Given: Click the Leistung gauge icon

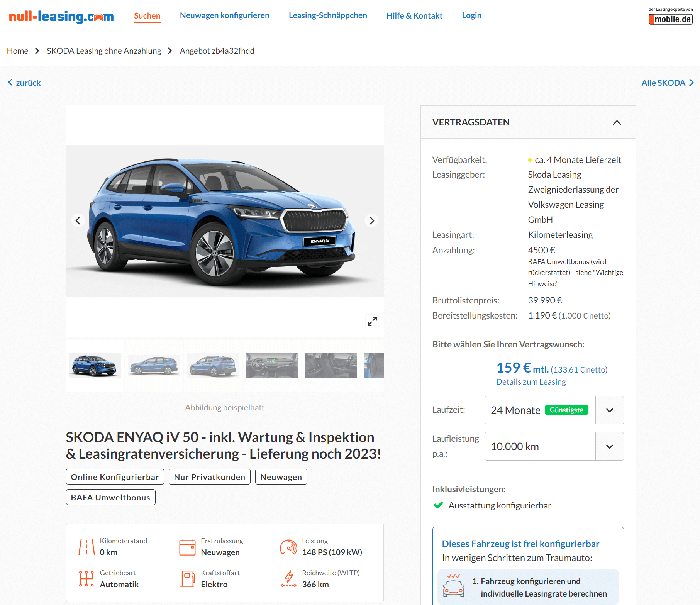Looking at the screenshot, I should click(288, 547).
